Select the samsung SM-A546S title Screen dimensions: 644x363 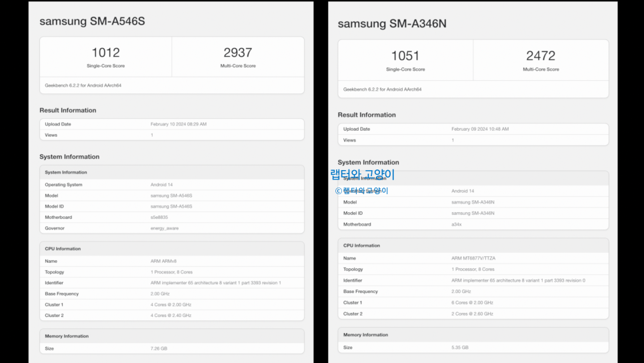[92, 21]
